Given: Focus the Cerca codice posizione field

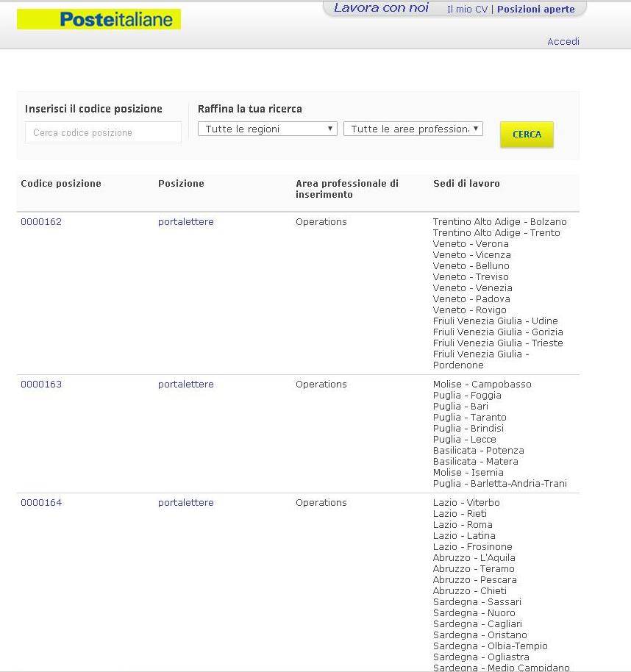Looking at the screenshot, I should 103,133.
